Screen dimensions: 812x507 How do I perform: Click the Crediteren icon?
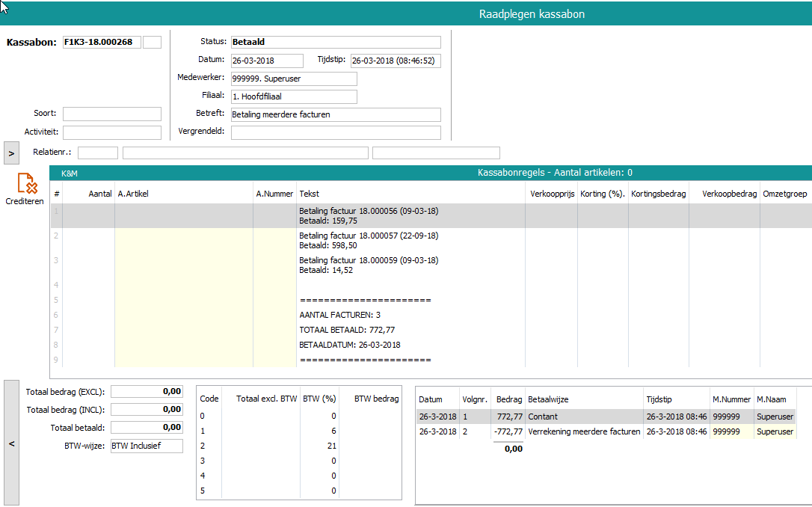coord(26,184)
